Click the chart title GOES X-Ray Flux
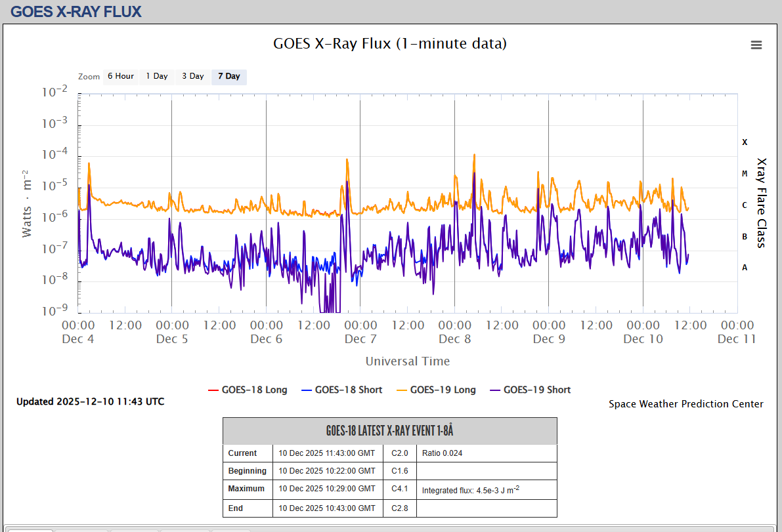The height and width of the screenshot is (532, 782). pyautogui.click(x=390, y=43)
